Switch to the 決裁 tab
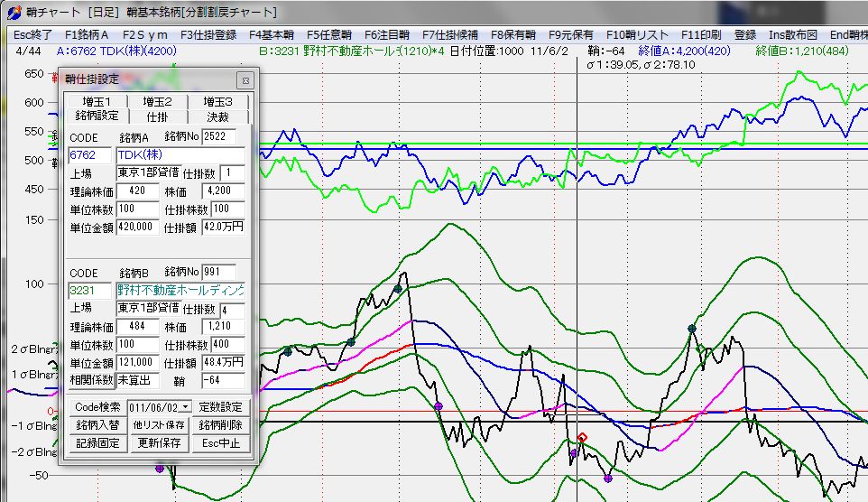 [217, 116]
